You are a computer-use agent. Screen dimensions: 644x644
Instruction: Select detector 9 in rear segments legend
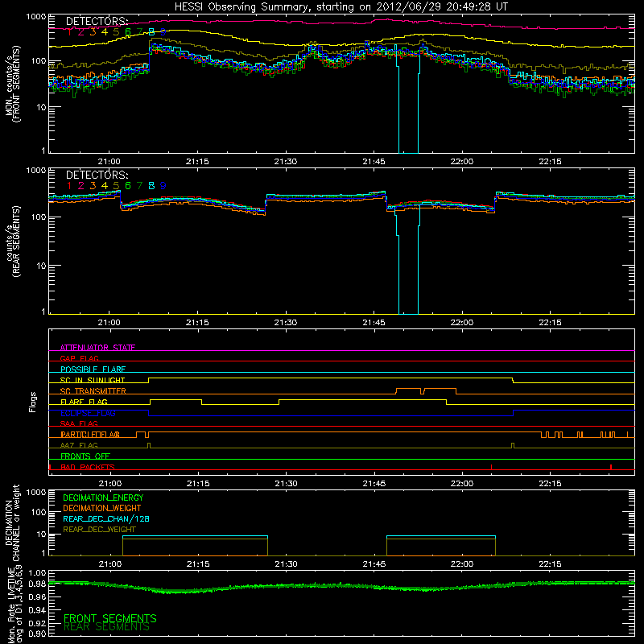(163, 186)
